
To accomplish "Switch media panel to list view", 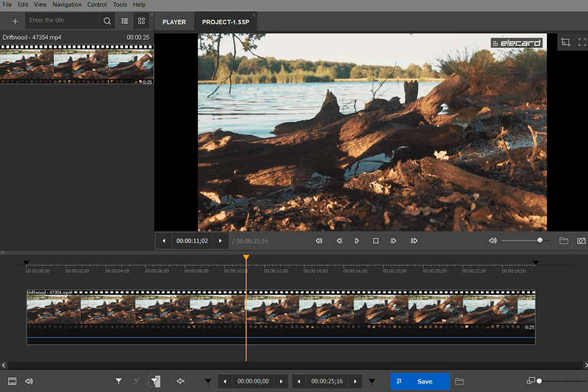I will (125, 21).
